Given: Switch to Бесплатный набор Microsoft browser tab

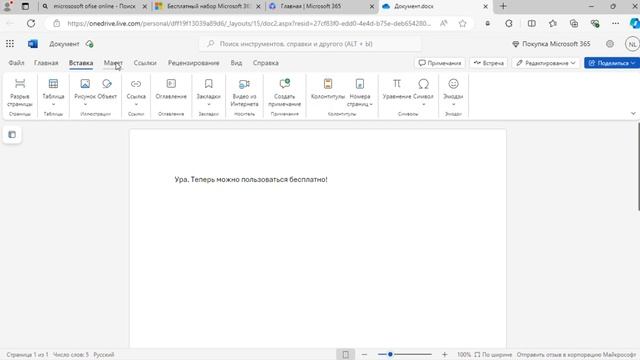Looking at the screenshot, I should pos(208,6).
